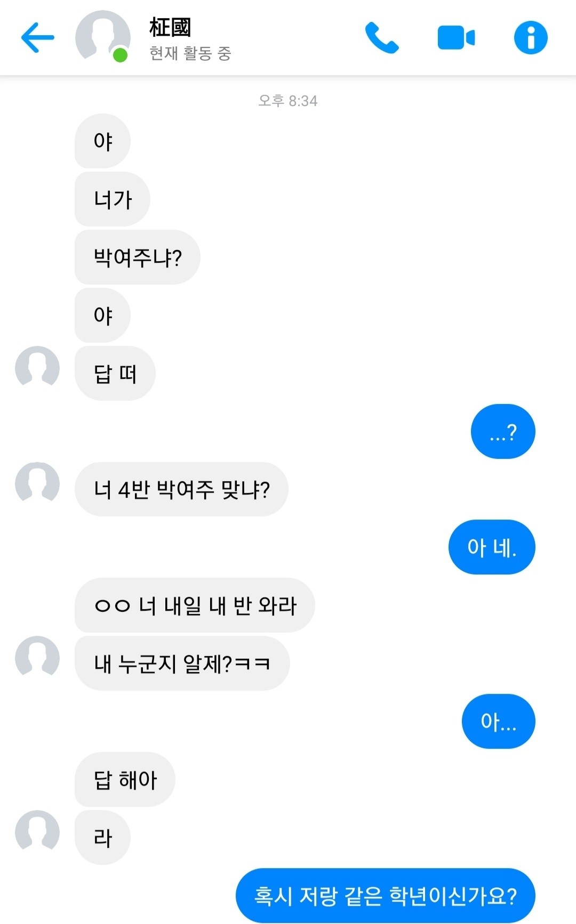Screen dimensions: 576x924
Task: Tap the back arrow icon
Action: click(x=38, y=37)
